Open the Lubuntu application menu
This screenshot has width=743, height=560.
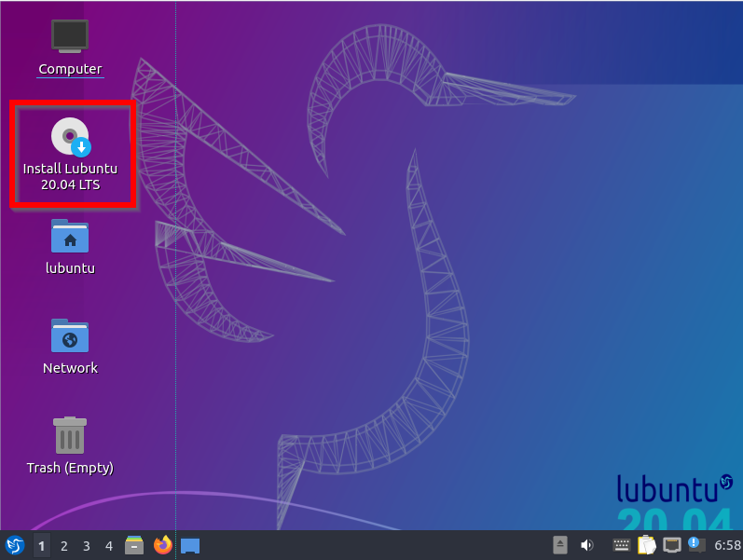click(15, 545)
